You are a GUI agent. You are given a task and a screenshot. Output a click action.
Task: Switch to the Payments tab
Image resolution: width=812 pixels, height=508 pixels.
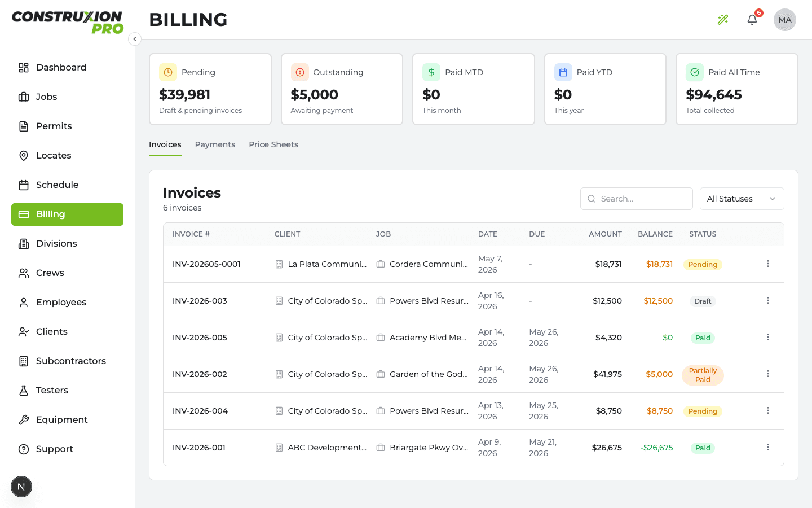pyautogui.click(x=215, y=144)
